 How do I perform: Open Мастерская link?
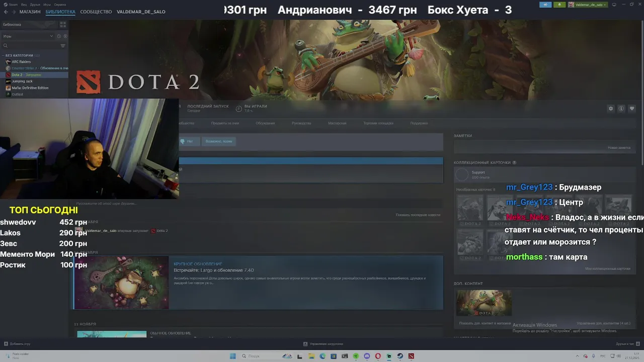[337, 123]
